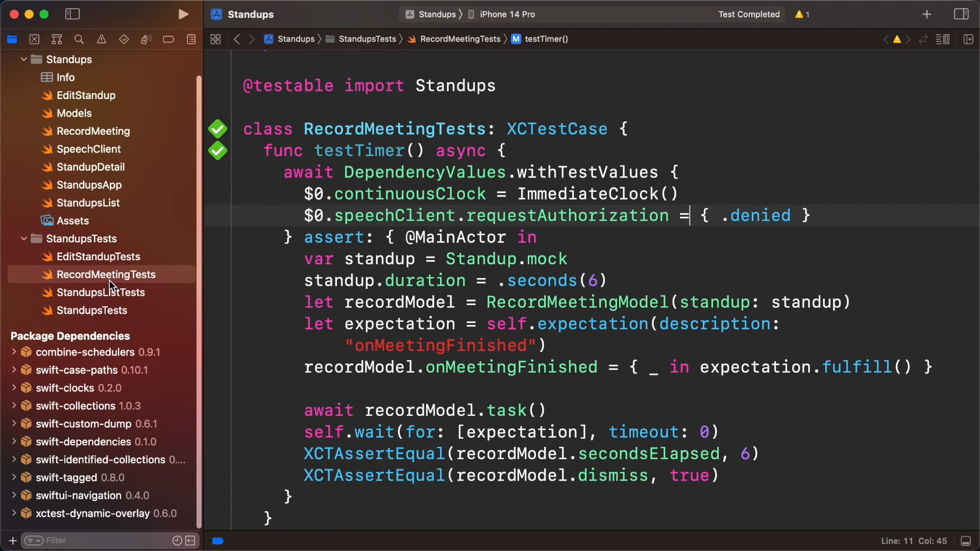Open the debug navigator icon
The width and height of the screenshot is (980, 551).
click(146, 39)
